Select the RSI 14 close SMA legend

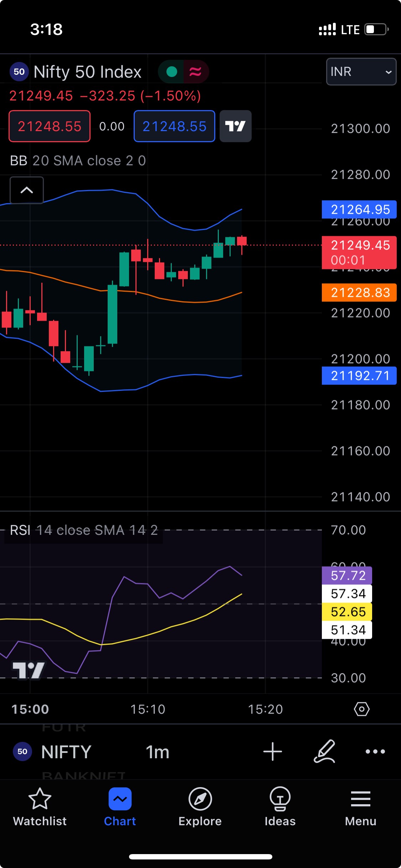[x=84, y=530]
